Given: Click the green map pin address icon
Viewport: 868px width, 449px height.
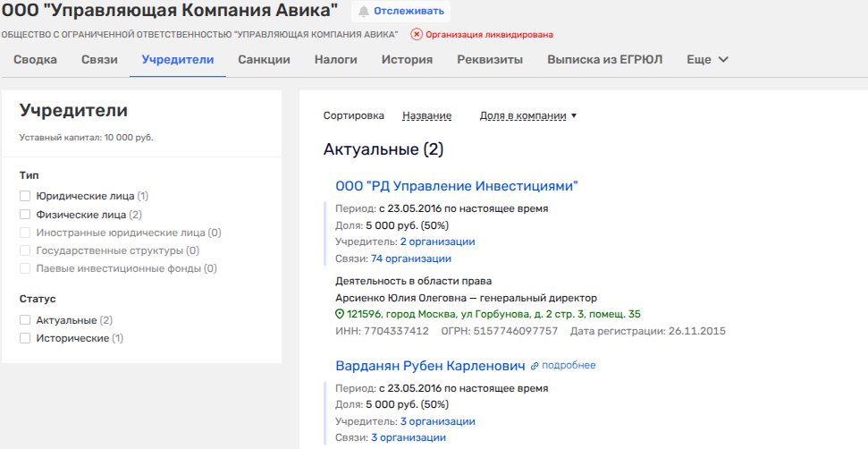Looking at the screenshot, I should pos(340,315).
